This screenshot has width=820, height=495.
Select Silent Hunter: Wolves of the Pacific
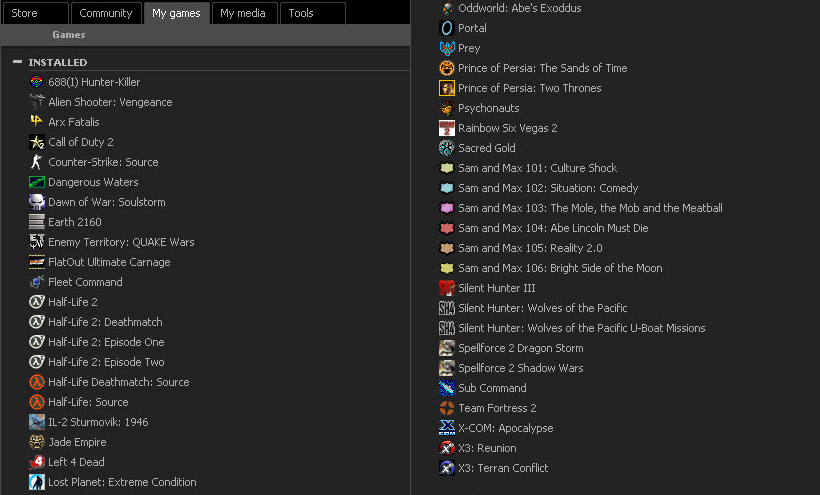(x=543, y=308)
